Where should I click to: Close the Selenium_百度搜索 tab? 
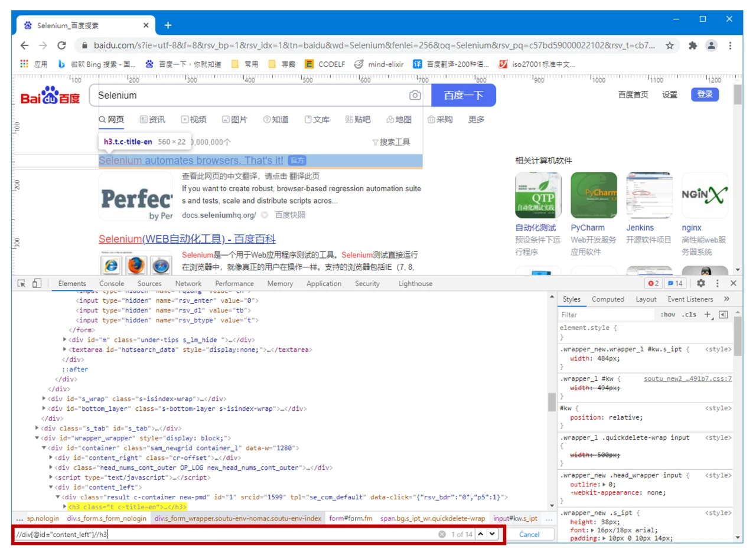[x=146, y=25]
